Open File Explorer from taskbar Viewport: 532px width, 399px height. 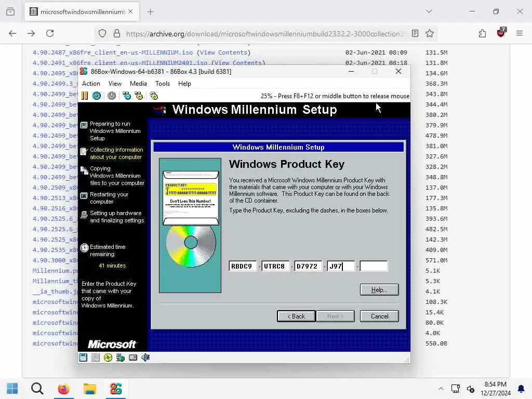click(x=89, y=389)
